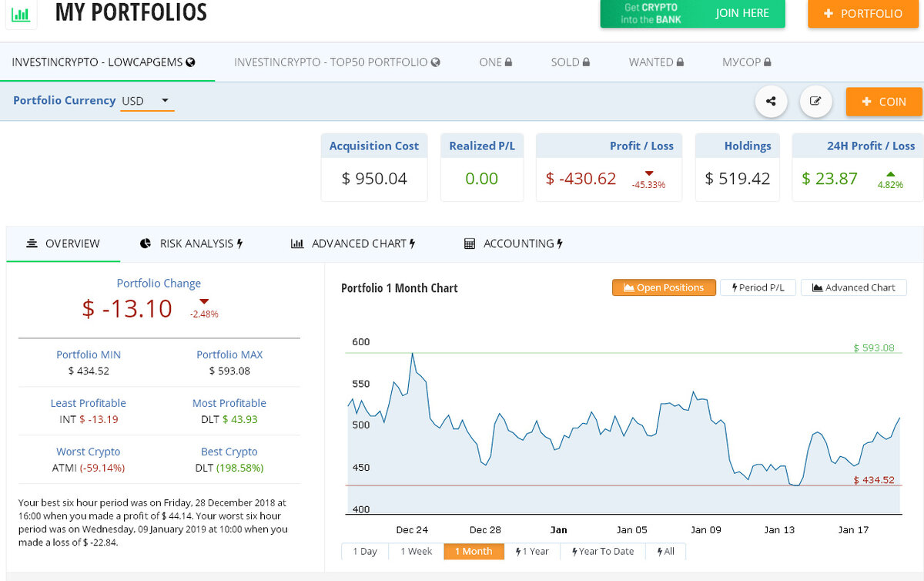Switch to the Risk Analysis tab
The height and width of the screenshot is (581, 924).
(x=192, y=243)
